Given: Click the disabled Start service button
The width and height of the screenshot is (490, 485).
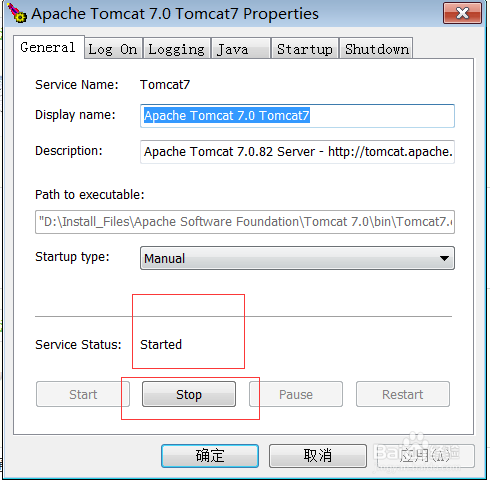Looking at the screenshot, I should (x=83, y=394).
